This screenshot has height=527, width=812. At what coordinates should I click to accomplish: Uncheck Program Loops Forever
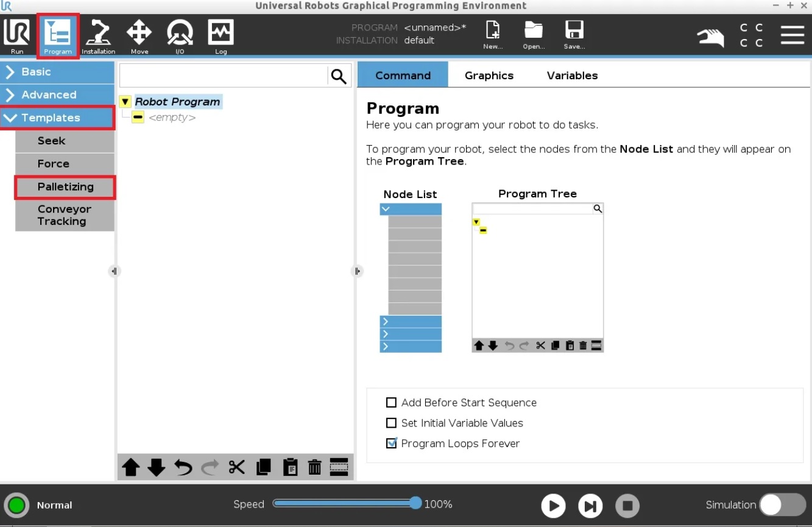click(391, 443)
